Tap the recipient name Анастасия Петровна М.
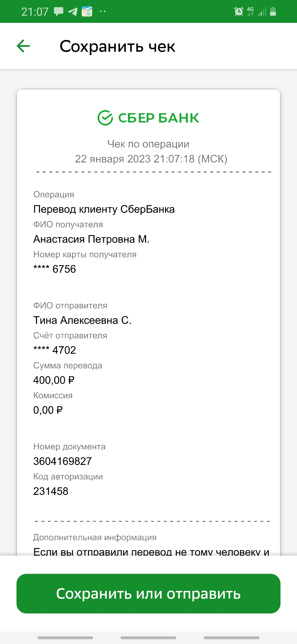The image size is (297, 644). [x=91, y=239]
